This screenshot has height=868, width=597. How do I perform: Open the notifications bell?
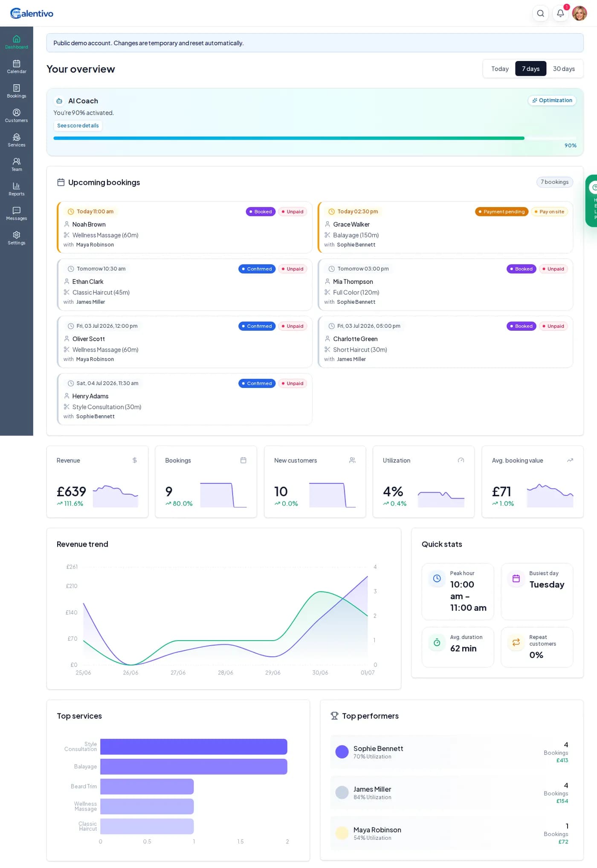pyautogui.click(x=560, y=13)
